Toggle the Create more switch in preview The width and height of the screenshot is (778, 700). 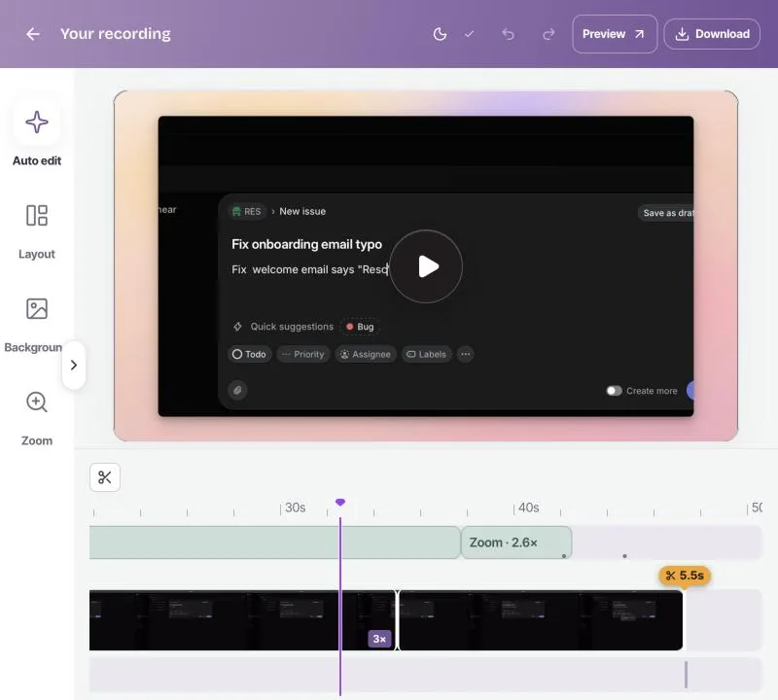(x=614, y=391)
